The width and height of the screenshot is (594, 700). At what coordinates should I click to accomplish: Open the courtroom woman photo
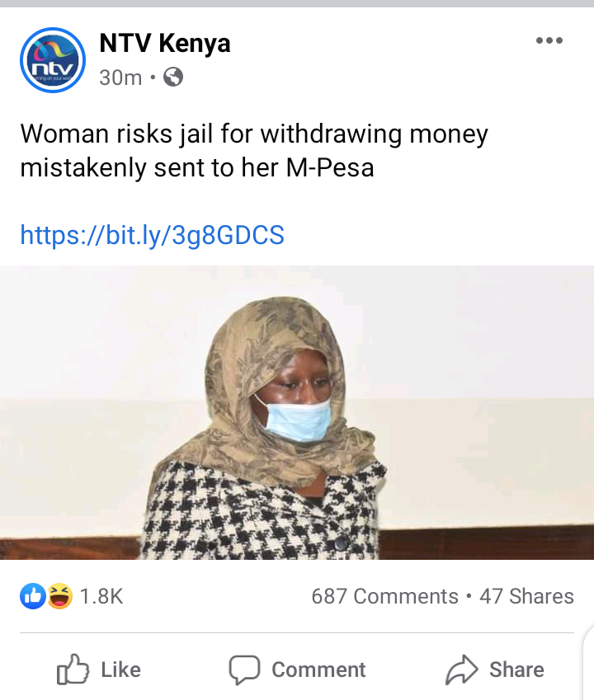pyautogui.click(x=297, y=412)
